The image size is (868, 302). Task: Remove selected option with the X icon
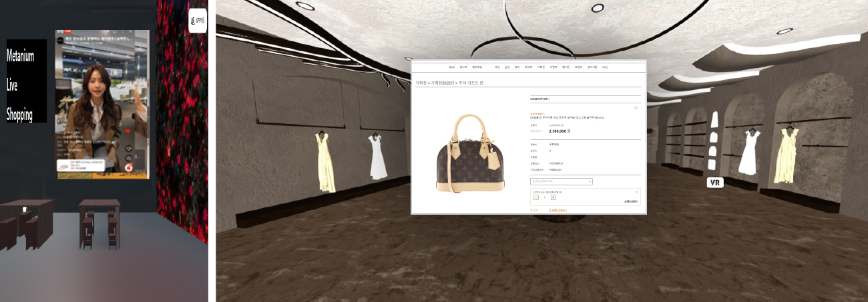(x=636, y=192)
